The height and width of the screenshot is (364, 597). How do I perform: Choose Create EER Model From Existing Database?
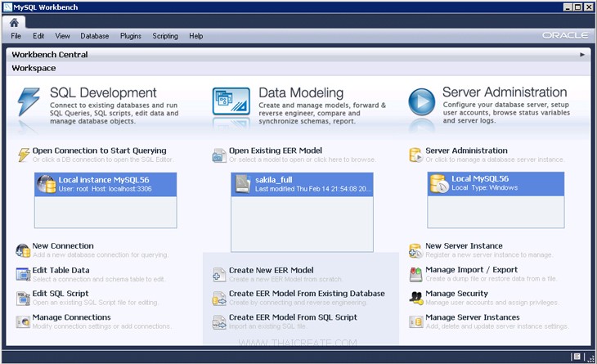(307, 294)
